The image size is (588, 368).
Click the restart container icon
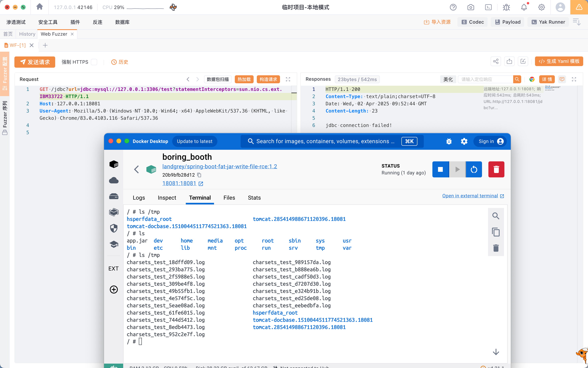pyautogui.click(x=474, y=169)
